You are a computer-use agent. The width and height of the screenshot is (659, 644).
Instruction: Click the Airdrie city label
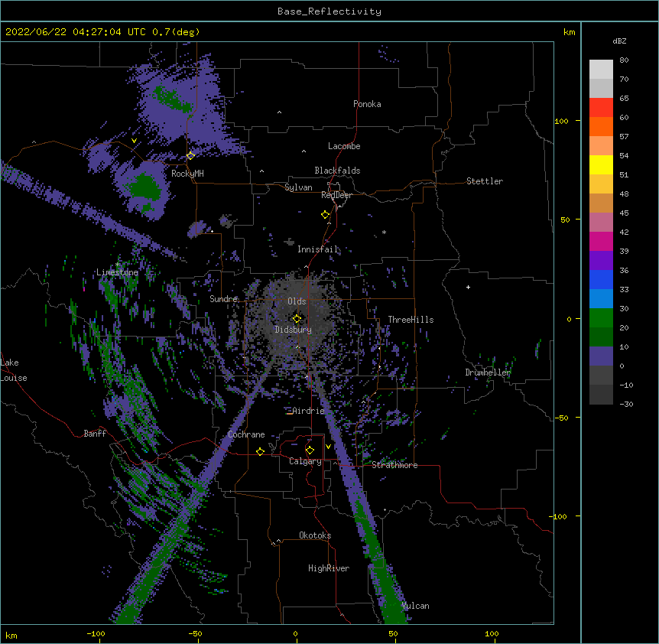click(309, 411)
